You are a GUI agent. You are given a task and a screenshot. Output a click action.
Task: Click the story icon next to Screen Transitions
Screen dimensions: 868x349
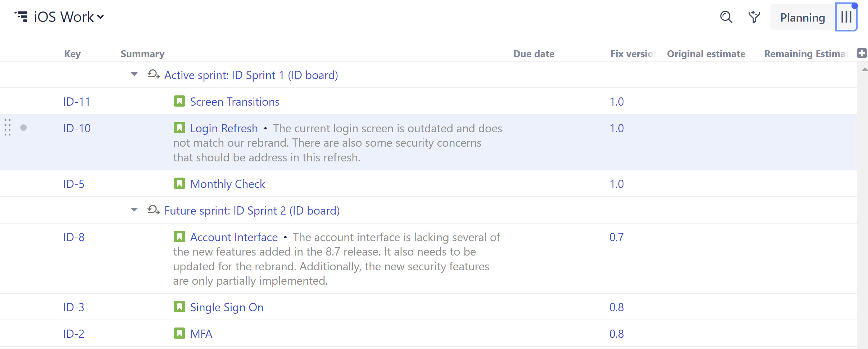(179, 101)
